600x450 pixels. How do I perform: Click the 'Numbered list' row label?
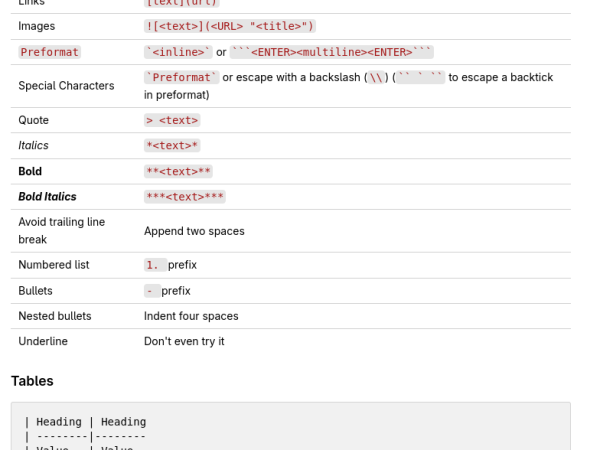[x=54, y=265]
